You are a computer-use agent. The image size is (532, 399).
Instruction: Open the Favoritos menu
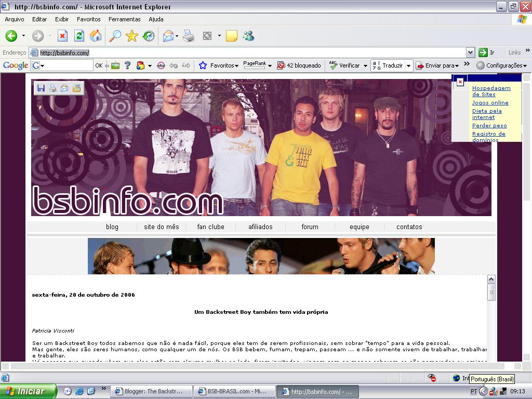88,19
